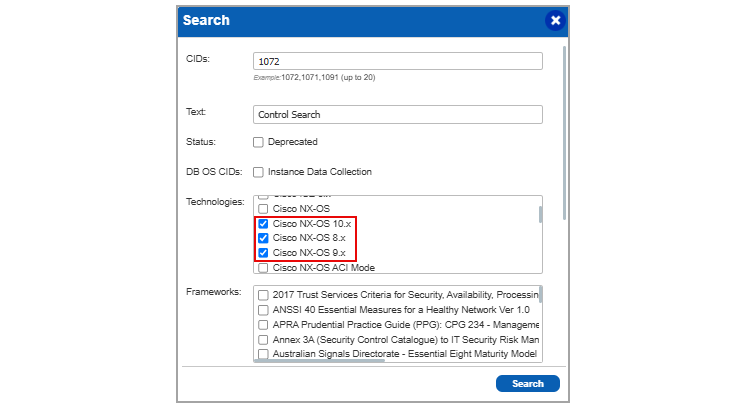Tick the Instance Data Collection checkbox
The height and width of the screenshot is (408, 747).
[x=258, y=172]
